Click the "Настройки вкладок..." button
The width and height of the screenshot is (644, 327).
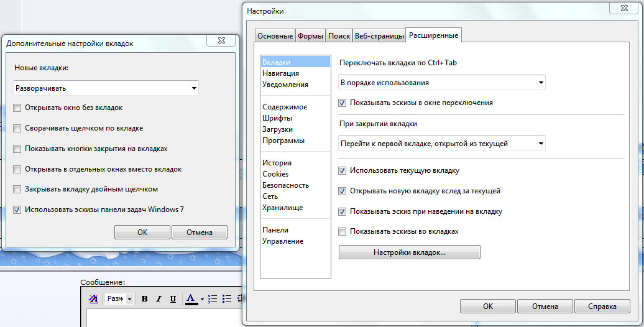(410, 252)
